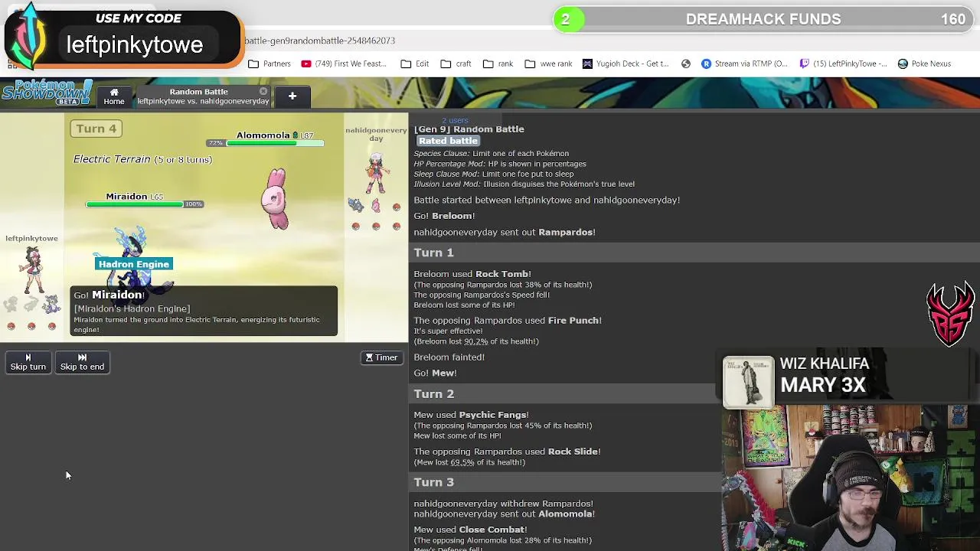980x551 pixels.
Task: Click Miraidon icon in your team
Action: pyautogui.click(x=51, y=305)
